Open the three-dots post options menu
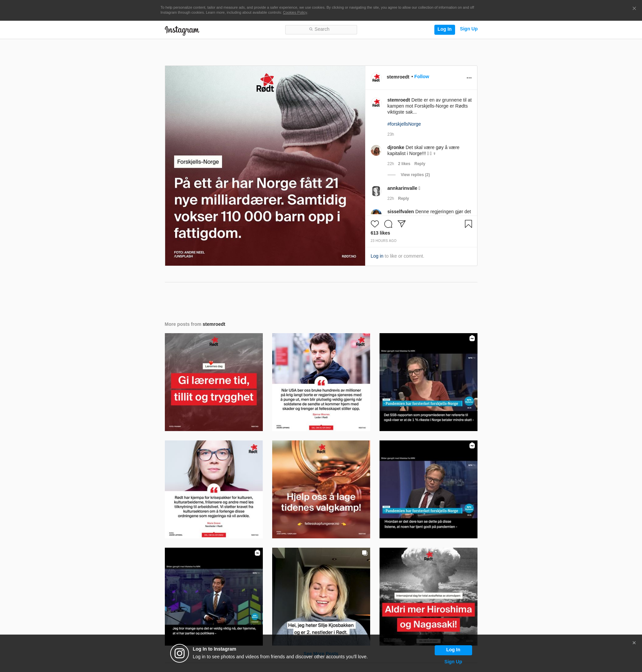 tap(469, 78)
